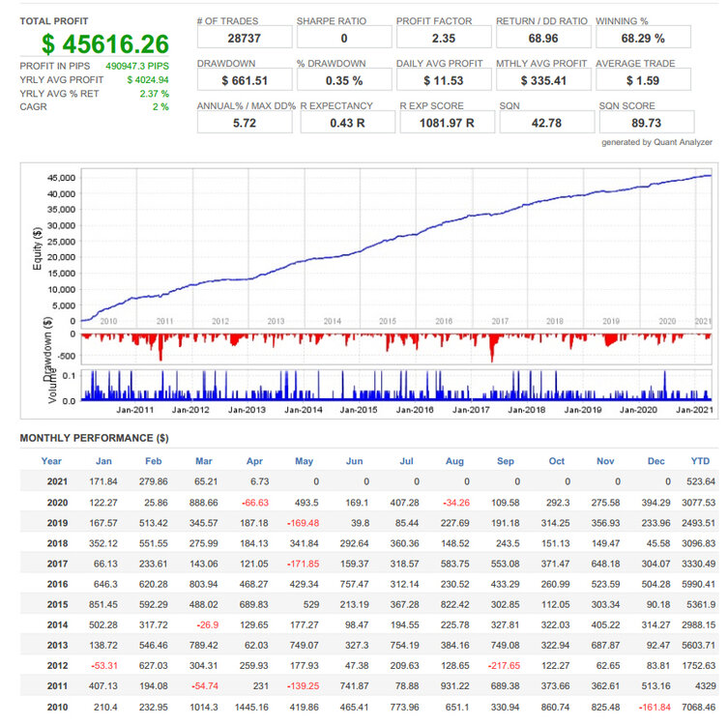
Task: Select the 2011 YTD value 4329
Action: point(705,686)
